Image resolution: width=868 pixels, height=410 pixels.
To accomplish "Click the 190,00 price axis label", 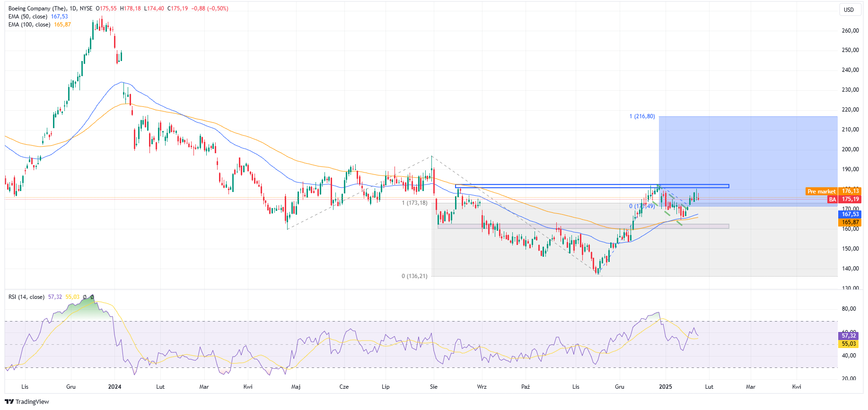I will (x=850, y=169).
